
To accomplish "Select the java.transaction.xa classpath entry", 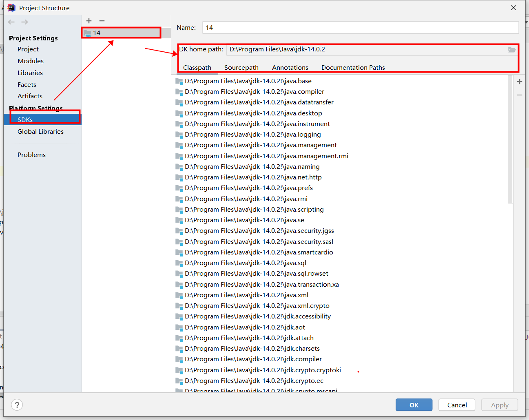I will click(x=257, y=284).
